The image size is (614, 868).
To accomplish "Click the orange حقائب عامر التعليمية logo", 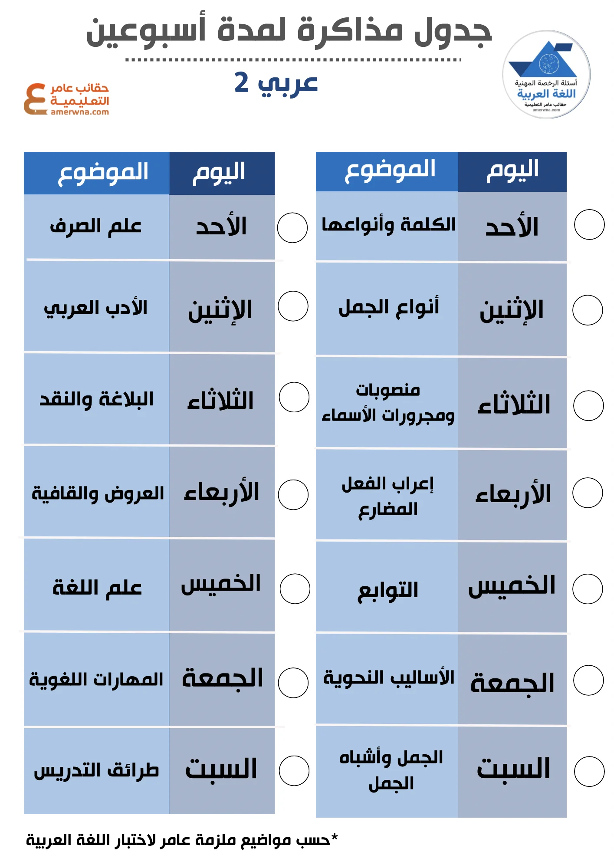I will tap(66, 99).
